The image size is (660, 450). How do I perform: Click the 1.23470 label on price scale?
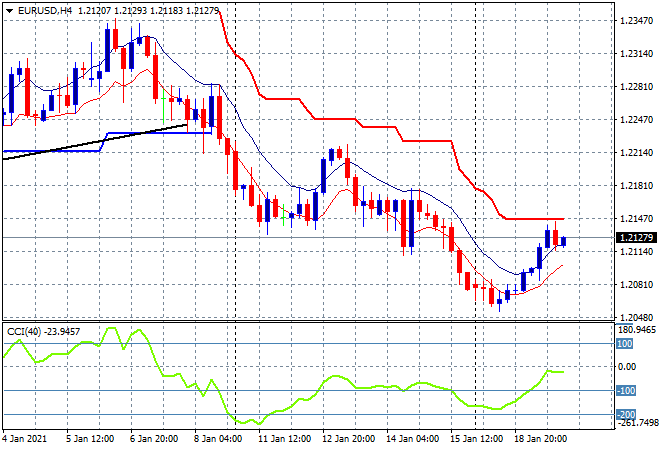[635, 21]
